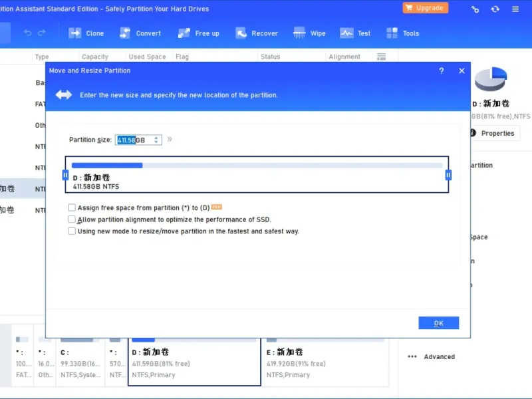Screen dimensions: 532x399
Task: Select the D: 新加卷 partition in disk map
Action: pos(194,360)
